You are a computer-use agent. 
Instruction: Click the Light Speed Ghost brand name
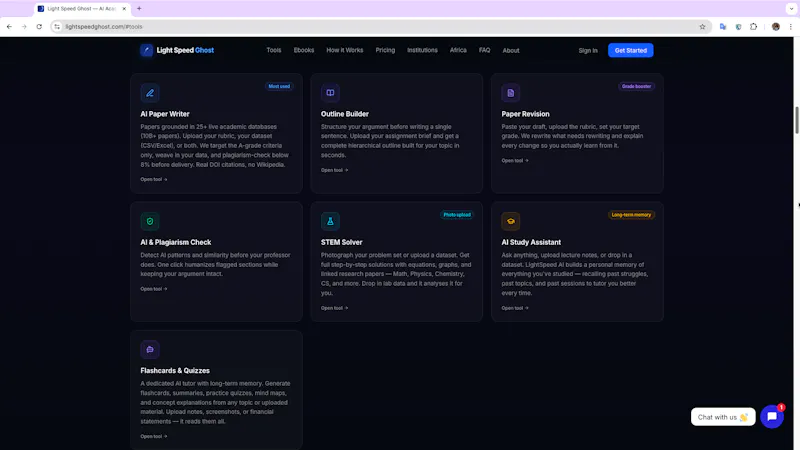185,50
